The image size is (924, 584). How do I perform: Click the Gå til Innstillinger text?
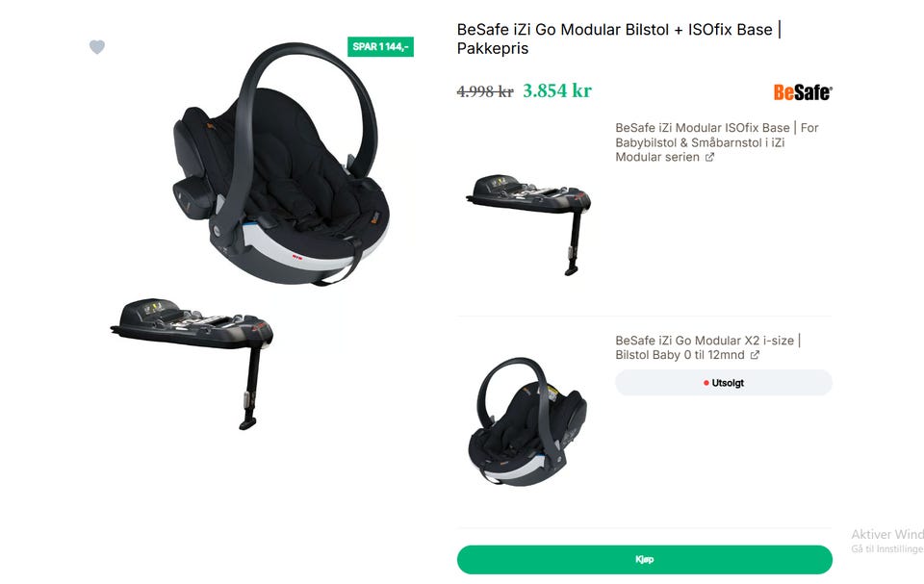(x=887, y=549)
